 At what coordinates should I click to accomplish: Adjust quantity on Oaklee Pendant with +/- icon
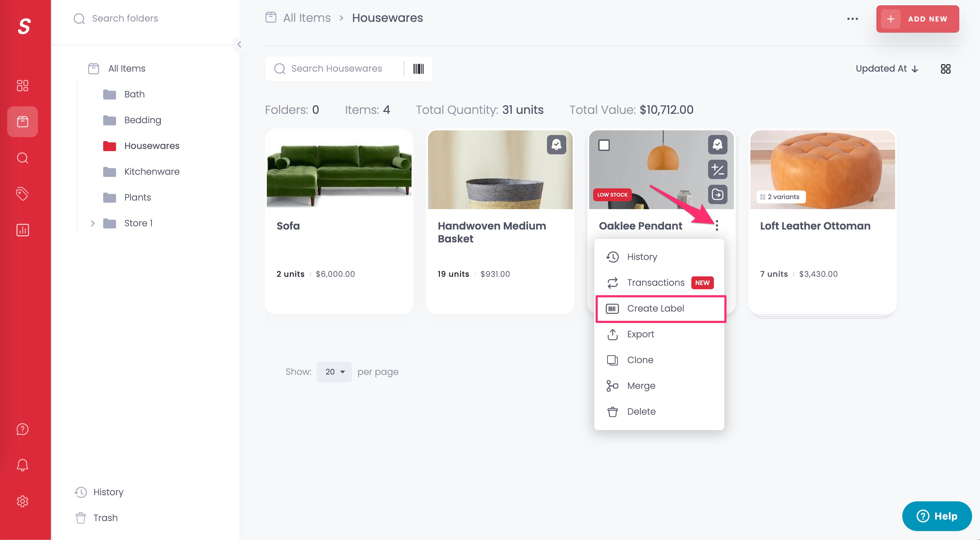coord(718,170)
